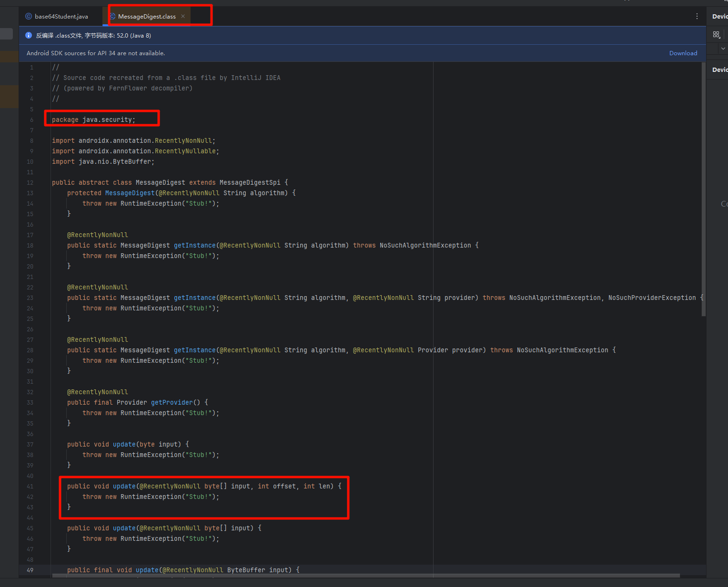The height and width of the screenshot is (587, 728).
Task: Click MessageDigestSpi in the class declaration
Action: tap(250, 182)
